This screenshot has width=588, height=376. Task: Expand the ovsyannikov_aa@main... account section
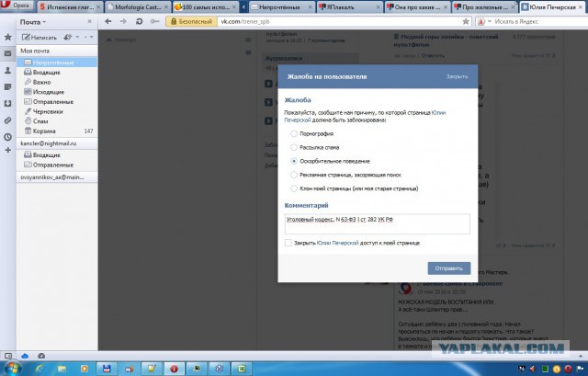pos(57,177)
